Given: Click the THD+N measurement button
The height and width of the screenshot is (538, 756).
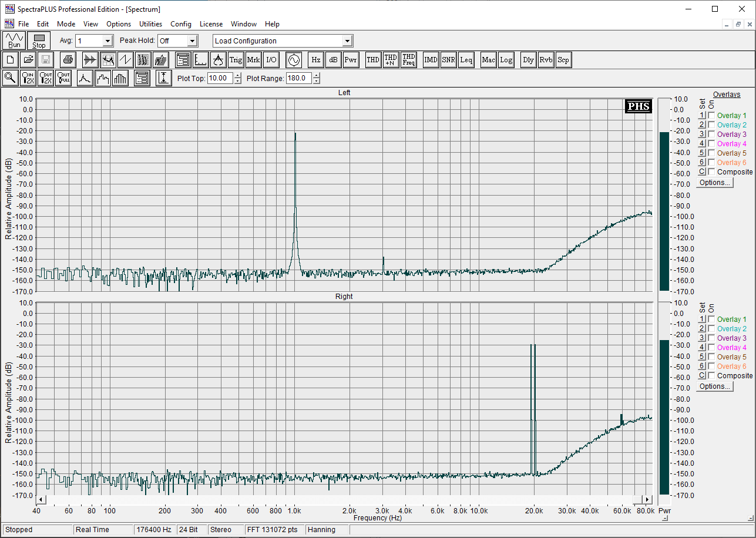Looking at the screenshot, I should pos(391,60).
